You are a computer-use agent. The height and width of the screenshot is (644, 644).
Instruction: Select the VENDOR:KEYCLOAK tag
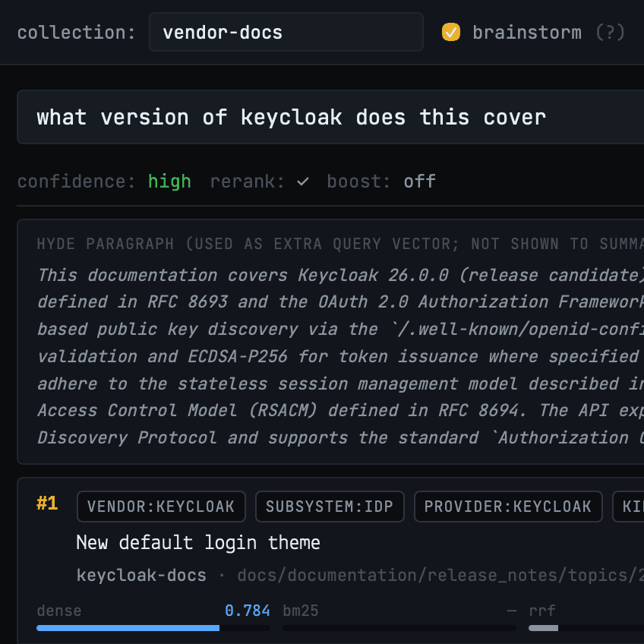pos(161,507)
